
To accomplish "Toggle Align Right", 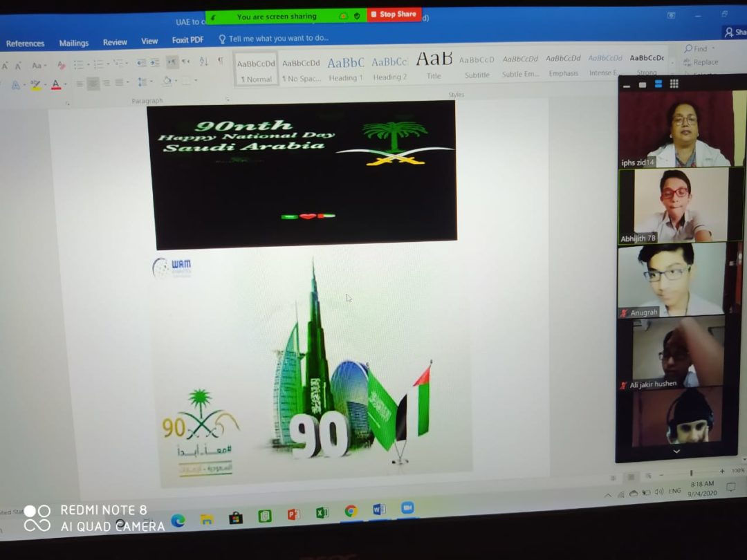I will pos(107,84).
